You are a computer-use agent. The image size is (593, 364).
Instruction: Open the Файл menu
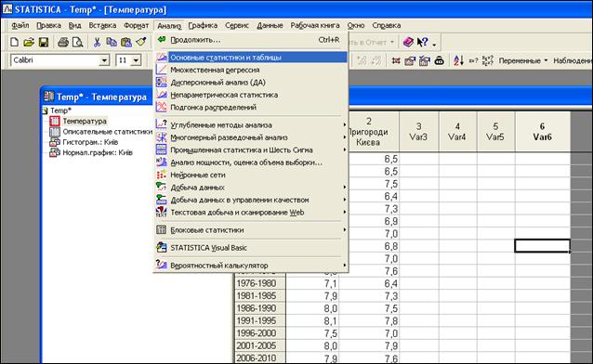[20, 25]
